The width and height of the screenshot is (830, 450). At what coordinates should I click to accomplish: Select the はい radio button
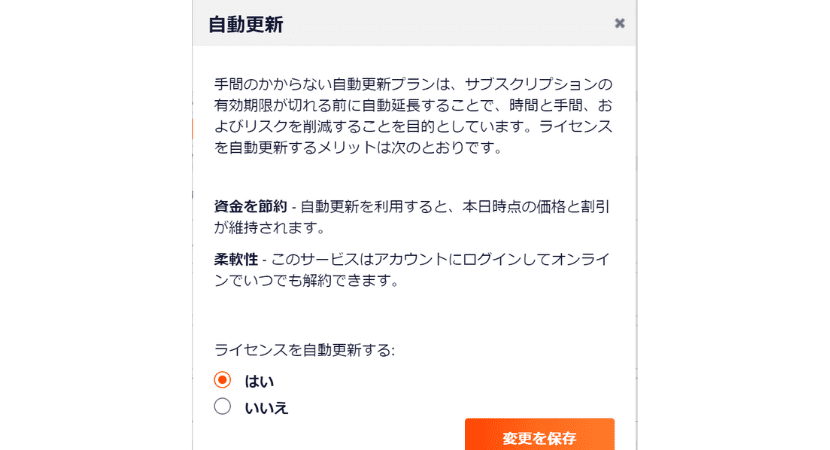pos(222,380)
